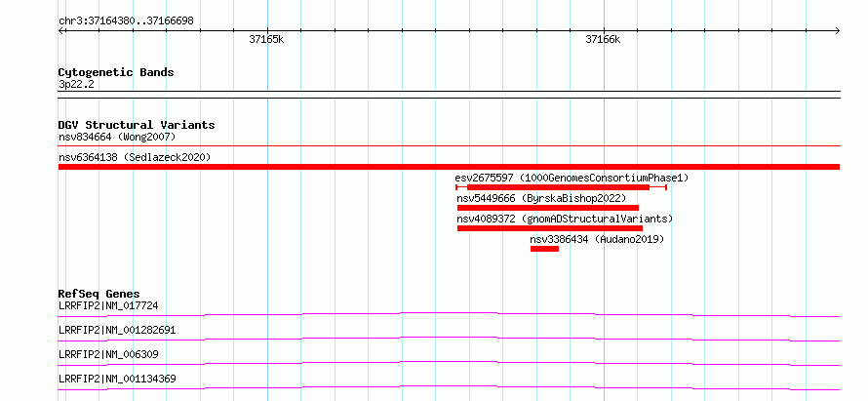
Task: Click the right arrow end of ruler
Action: 837,31
